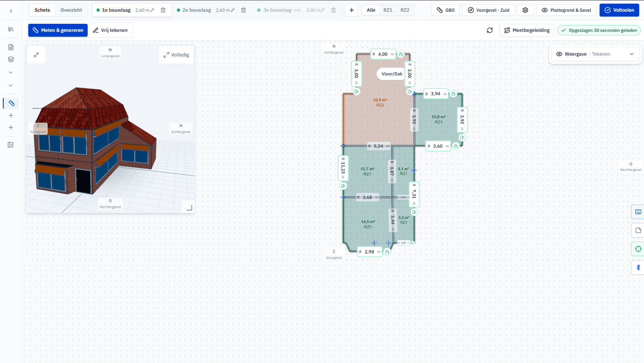Click the blue Voltooien button
The image size is (644, 363).
[x=619, y=10]
